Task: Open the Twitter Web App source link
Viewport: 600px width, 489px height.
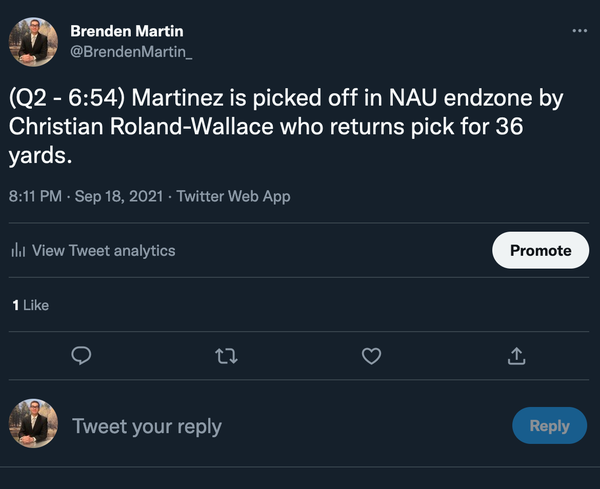Action: (x=233, y=196)
